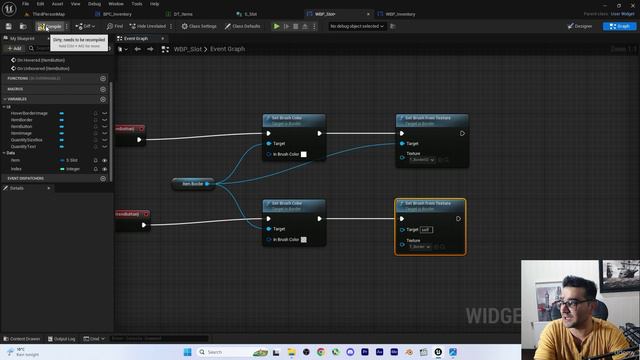Toggle Hide Unrelated nodes
Viewport: 640px width, 360px height.
[148, 26]
